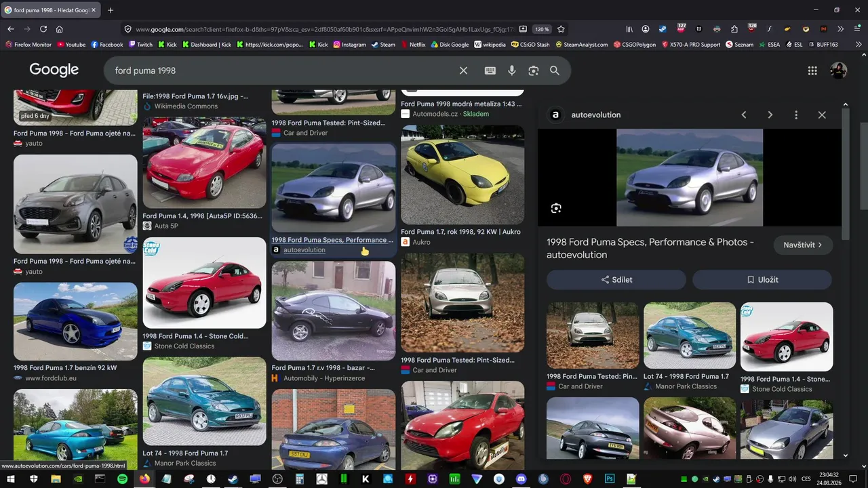This screenshot has width=868, height=488.
Task: Open the Extensions puzzle-piece menu
Action: point(734,29)
